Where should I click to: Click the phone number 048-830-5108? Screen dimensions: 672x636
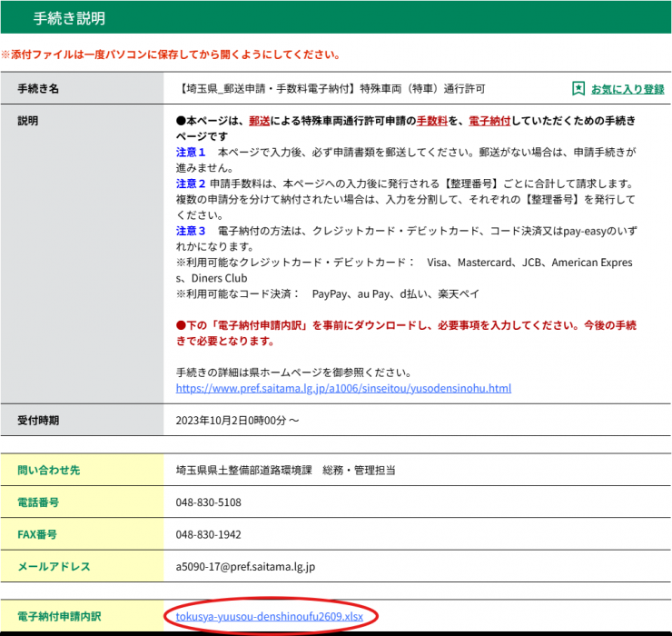click(208, 502)
